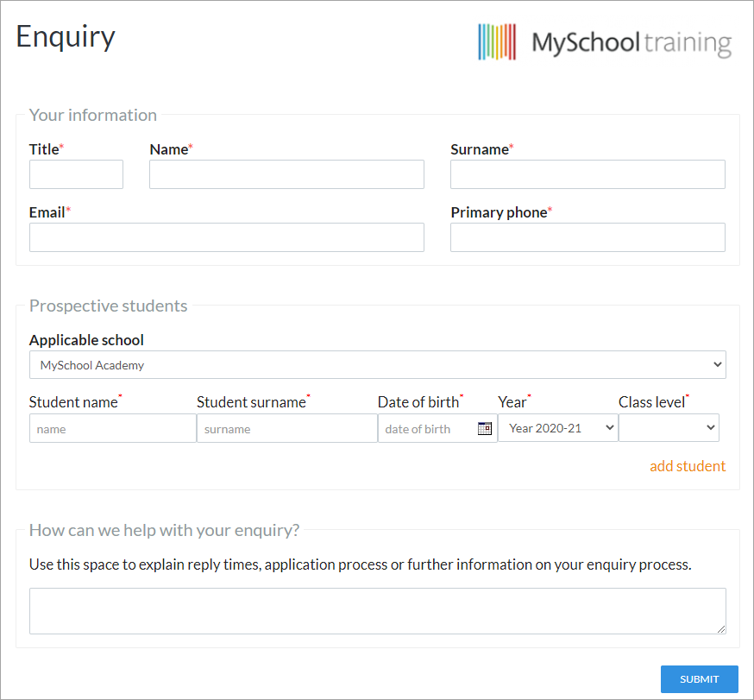
Task: Click the Prospective students section title
Action: tap(108, 306)
